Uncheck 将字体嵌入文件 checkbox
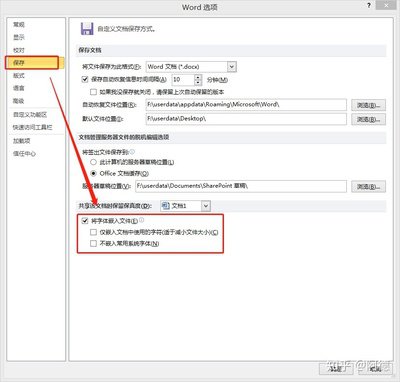 85,221
